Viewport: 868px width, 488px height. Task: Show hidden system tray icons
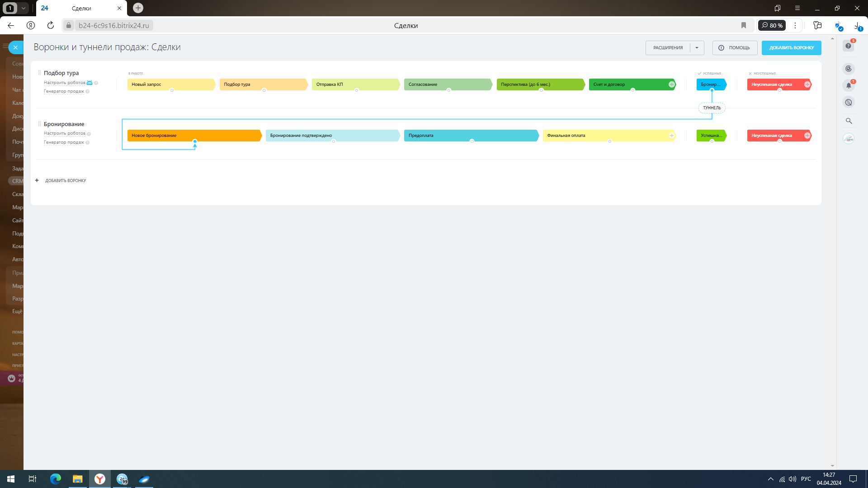[770, 479]
